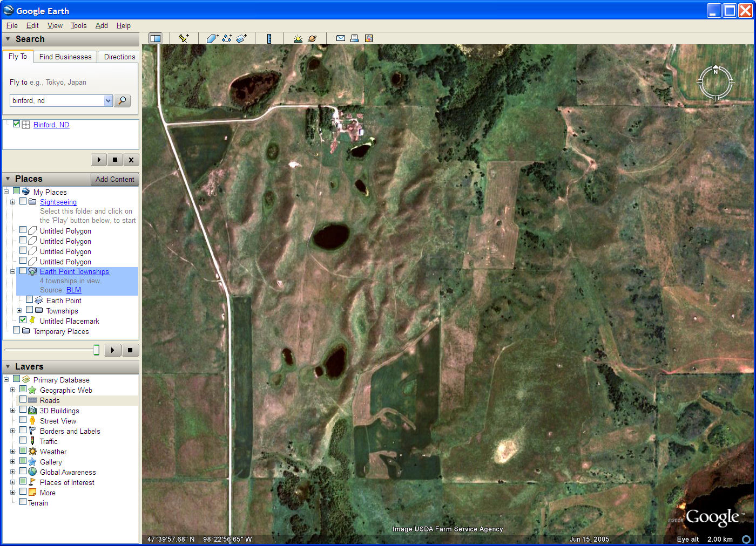The image size is (756, 546).
Task: Open the View menu
Action: (x=55, y=25)
